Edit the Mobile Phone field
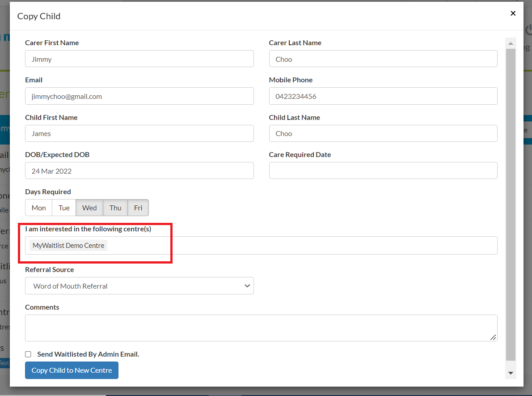The width and height of the screenshot is (532, 396). click(x=383, y=96)
